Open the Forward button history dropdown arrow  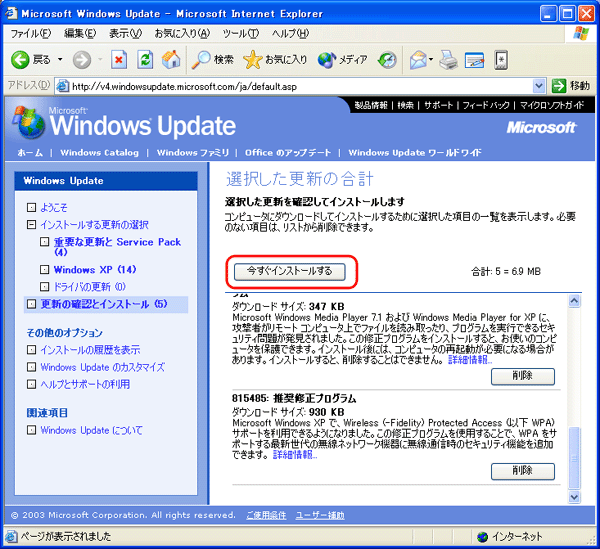pos(100,60)
